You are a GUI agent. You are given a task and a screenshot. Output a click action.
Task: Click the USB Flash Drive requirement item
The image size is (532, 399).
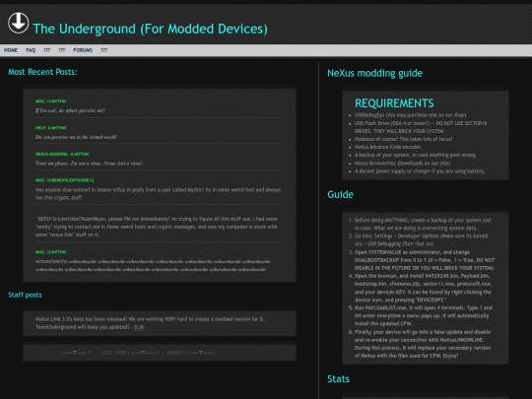421,127
